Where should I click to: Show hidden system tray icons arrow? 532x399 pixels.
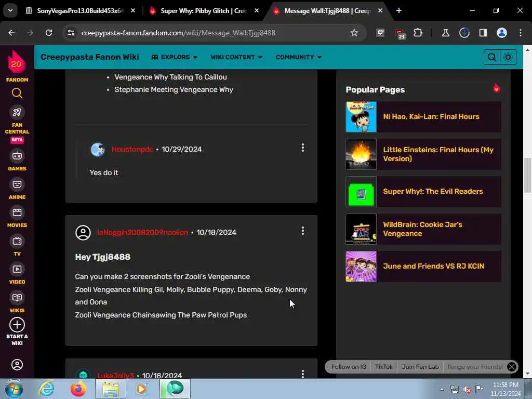442,389
